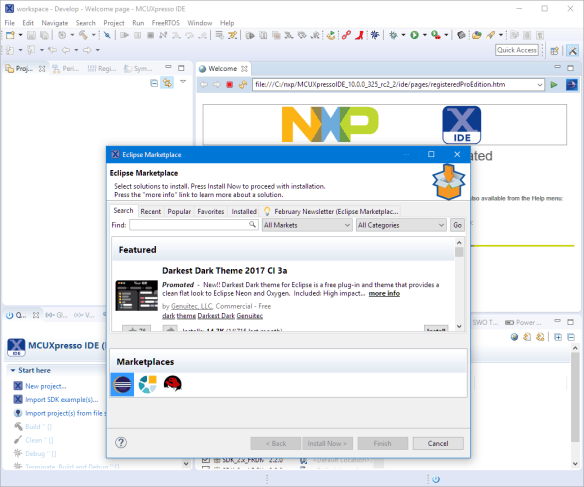Open the Navigate menu
The image size is (584, 487).
55,23
